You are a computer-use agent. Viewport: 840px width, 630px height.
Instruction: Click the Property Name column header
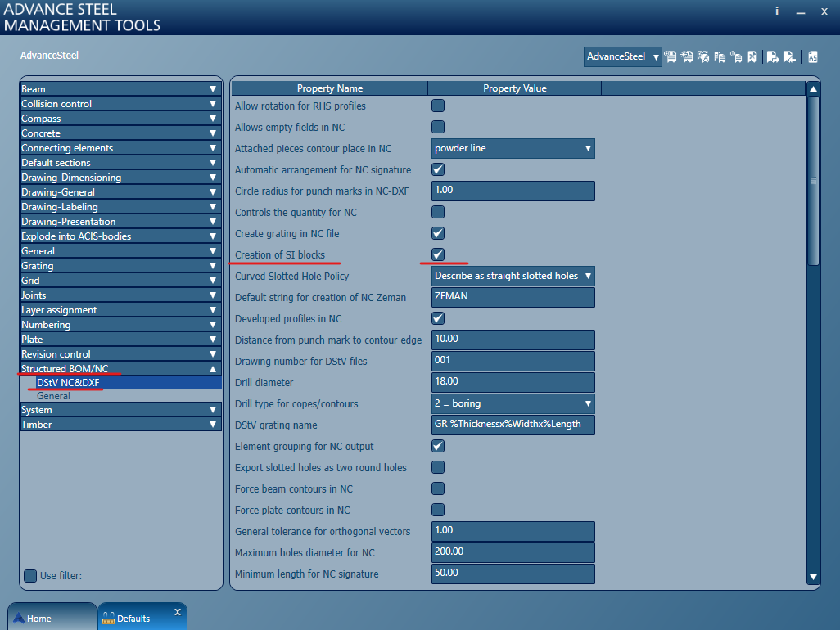click(x=329, y=88)
